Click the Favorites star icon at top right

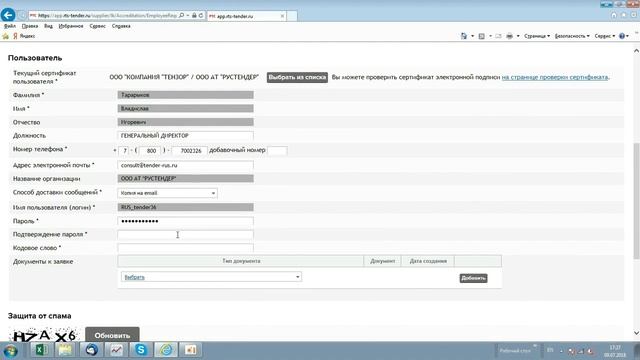click(624, 16)
